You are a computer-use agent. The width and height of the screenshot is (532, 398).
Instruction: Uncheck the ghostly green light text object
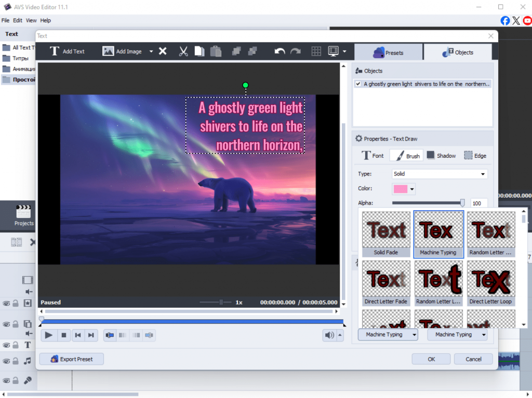coord(358,84)
